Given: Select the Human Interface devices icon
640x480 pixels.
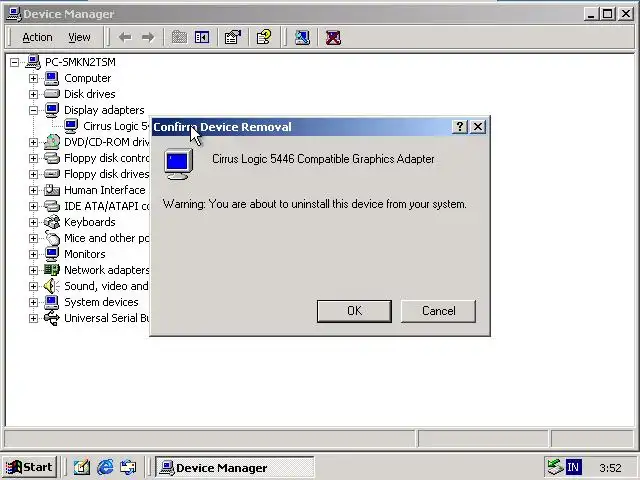Looking at the screenshot, I should pos(52,190).
